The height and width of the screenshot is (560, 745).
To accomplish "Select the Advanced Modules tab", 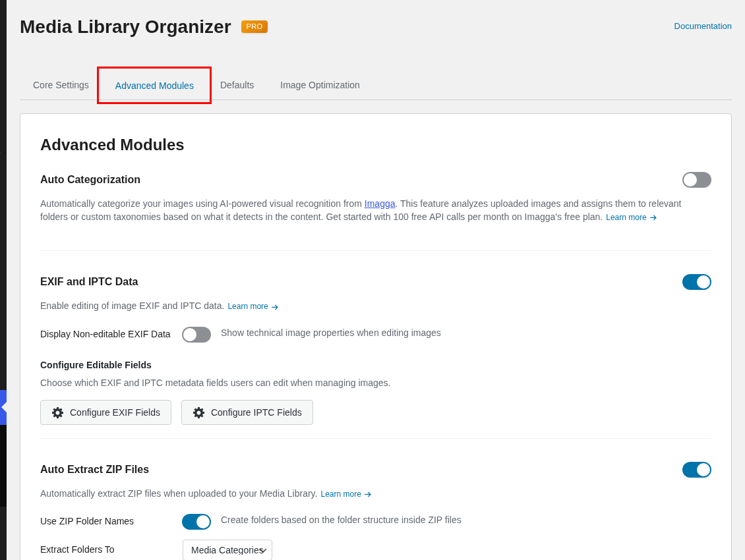I will (x=154, y=86).
